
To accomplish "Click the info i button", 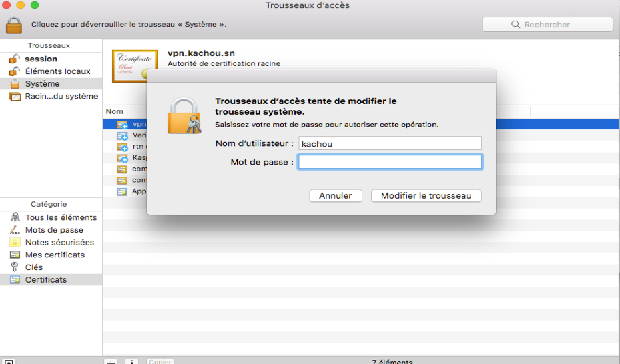I will pos(131,361).
